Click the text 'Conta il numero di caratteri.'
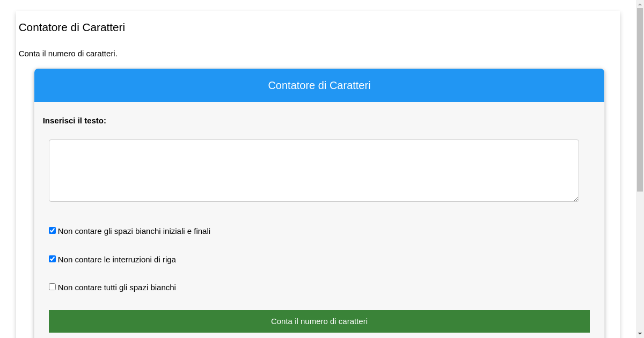644x338 pixels. (68, 54)
